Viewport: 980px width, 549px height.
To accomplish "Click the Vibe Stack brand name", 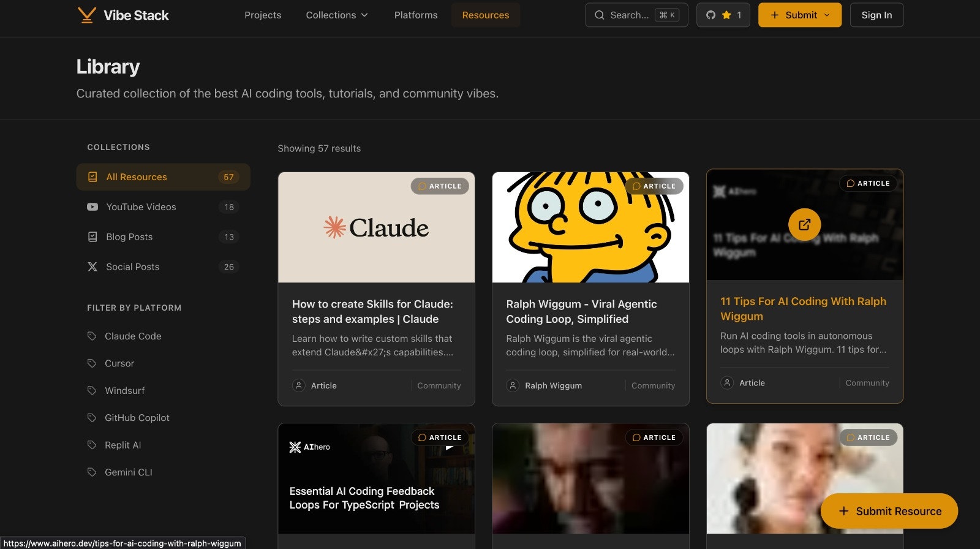I will pyautogui.click(x=136, y=15).
